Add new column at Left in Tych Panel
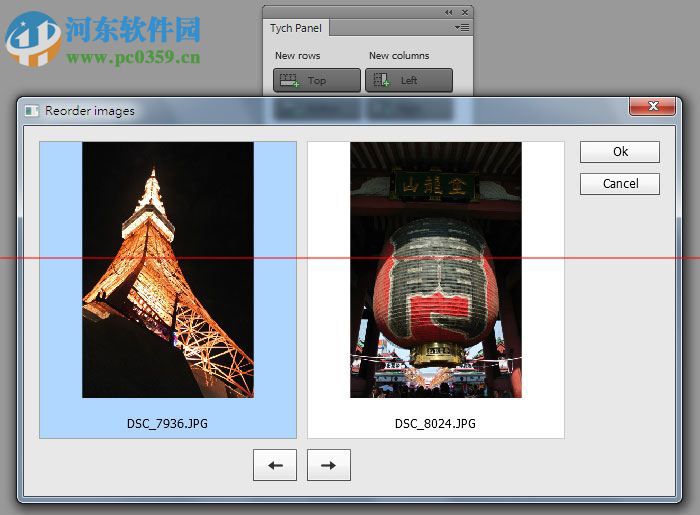The width and height of the screenshot is (700, 515). [x=409, y=80]
